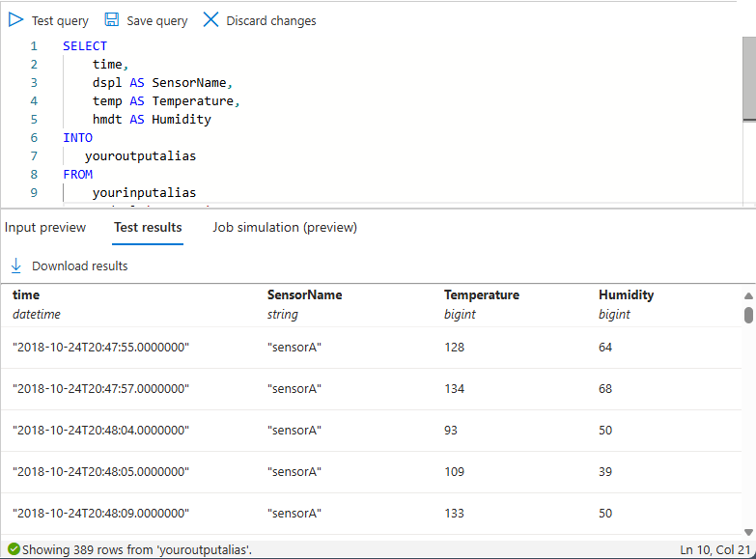The image size is (756, 559).
Task: Click the Test query play icon
Action: coord(15,19)
